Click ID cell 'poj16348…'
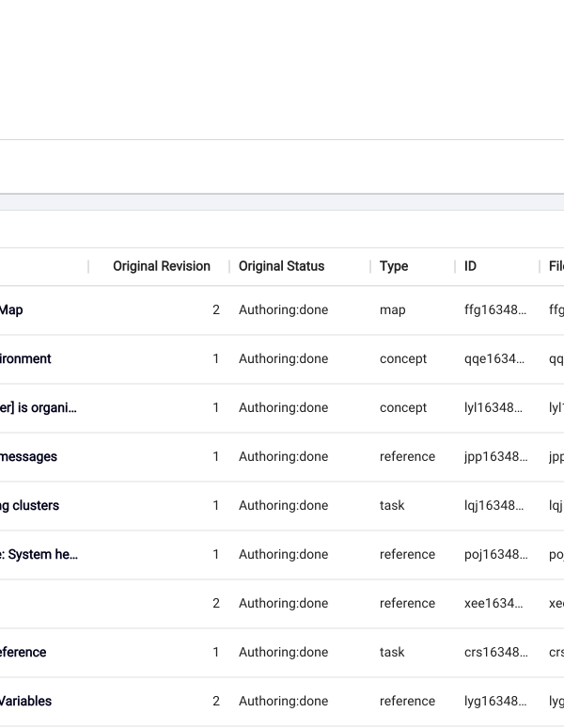 [x=495, y=555]
